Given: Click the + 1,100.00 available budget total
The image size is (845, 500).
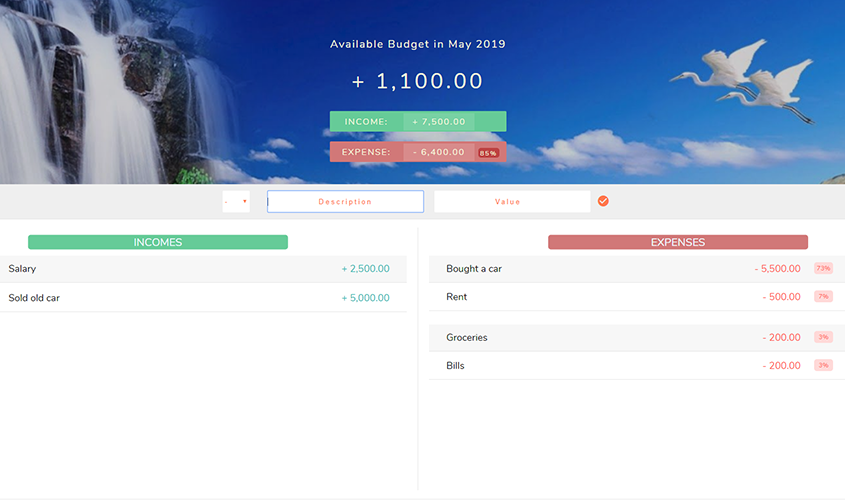Looking at the screenshot, I should [x=418, y=81].
